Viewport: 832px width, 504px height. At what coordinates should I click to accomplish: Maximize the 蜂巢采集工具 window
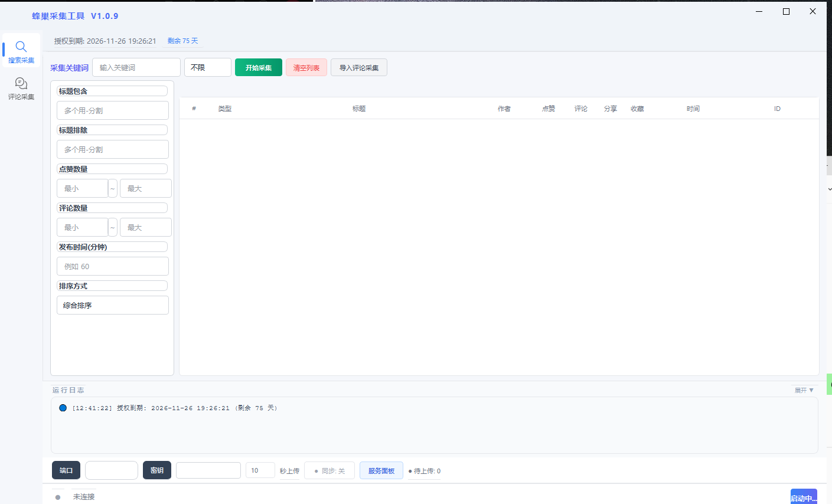tap(786, 11)
